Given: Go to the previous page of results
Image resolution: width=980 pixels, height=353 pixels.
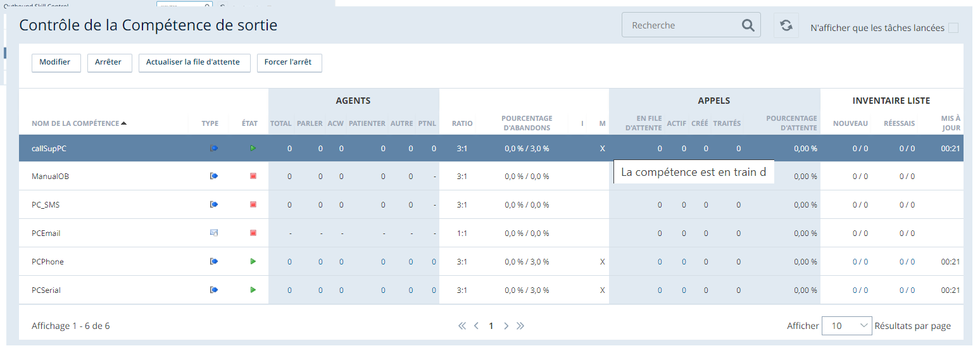Looking at the screenshot, I should click(476, 326).
